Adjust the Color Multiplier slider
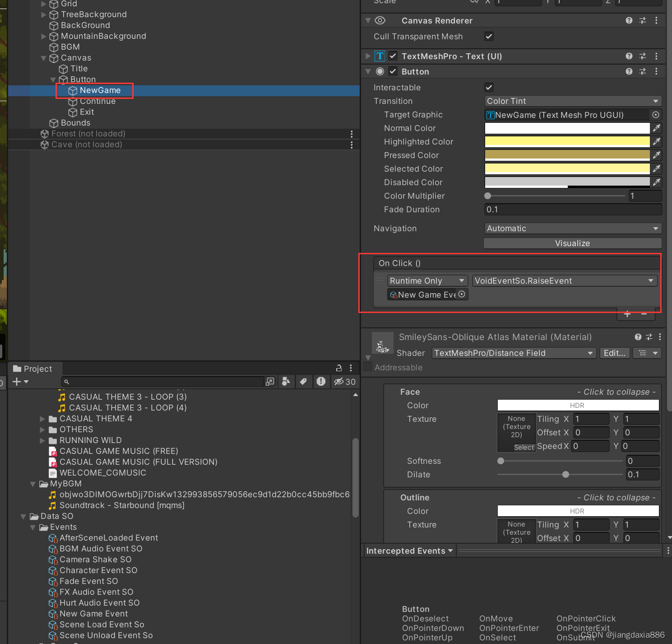Viewport: 672px width, 644px height. coord(555,196)
